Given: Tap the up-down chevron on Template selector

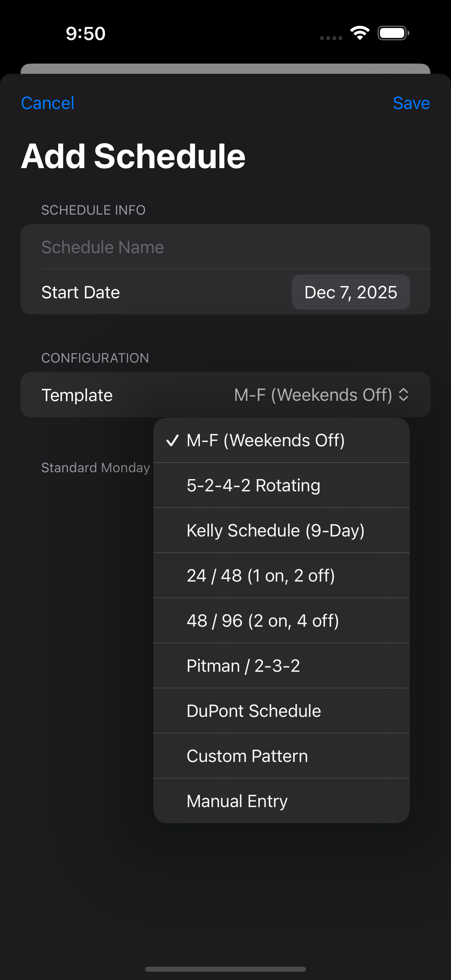Looking at the screenshot, I should click(404, 395).
